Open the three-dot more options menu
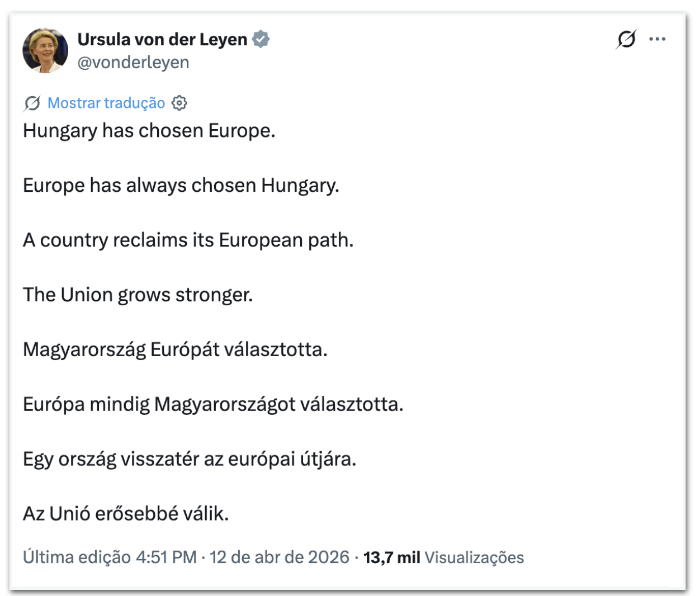700x596 pixels. (657, 39)
